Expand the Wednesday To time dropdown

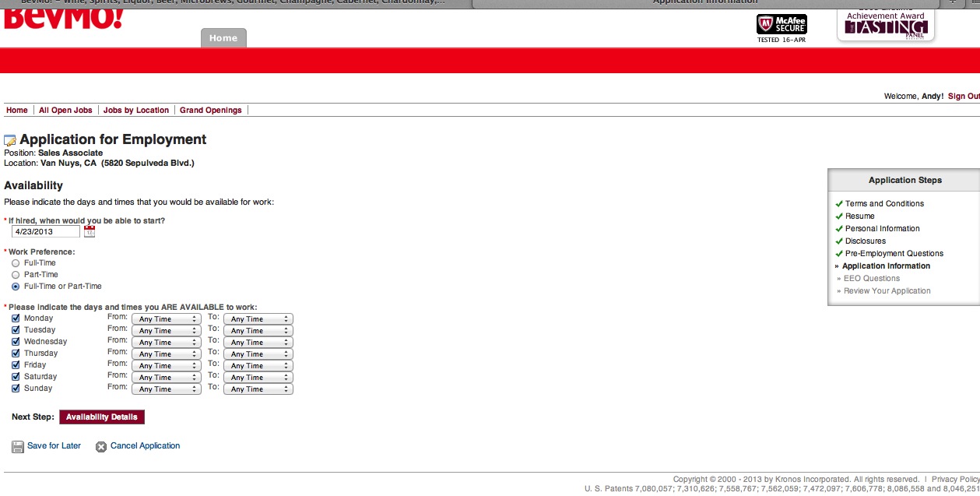[258, 343]
